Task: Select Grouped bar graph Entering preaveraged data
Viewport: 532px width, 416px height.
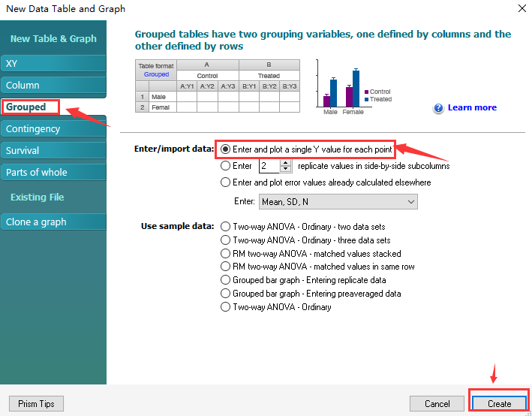Action: (225, 294)
